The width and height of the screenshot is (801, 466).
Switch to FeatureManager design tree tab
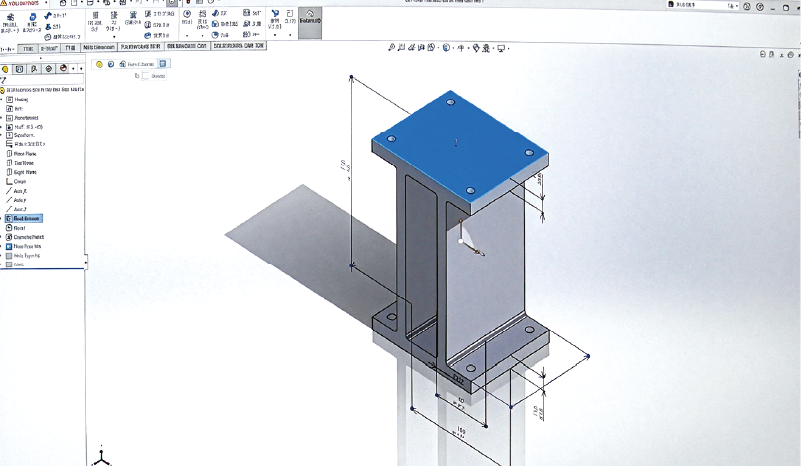pos(5,68)
